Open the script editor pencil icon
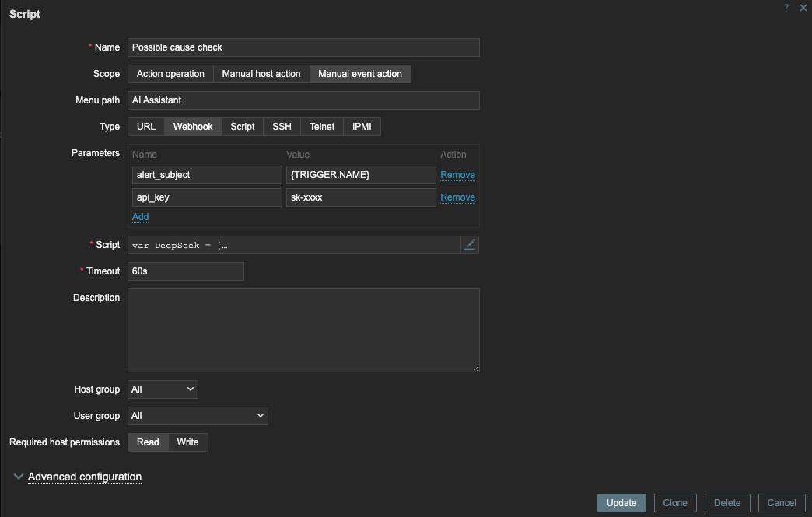The width and height of the screenshot is (812, 517). (x=470, y=245)
